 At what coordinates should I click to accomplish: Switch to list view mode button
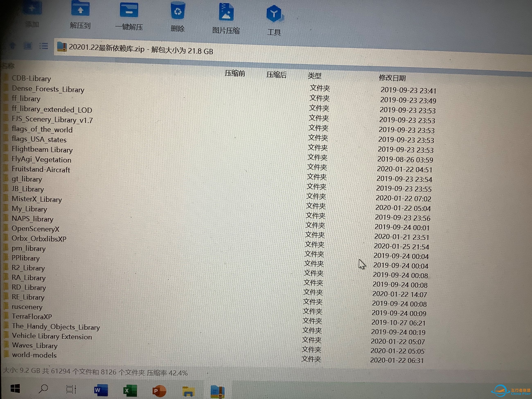point(44,46)
